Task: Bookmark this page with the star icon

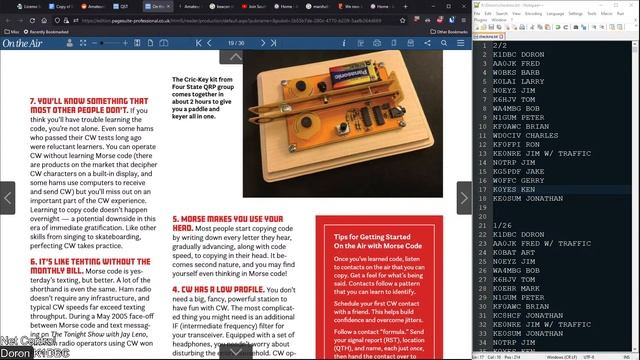Action: click(x=403, y=20)
